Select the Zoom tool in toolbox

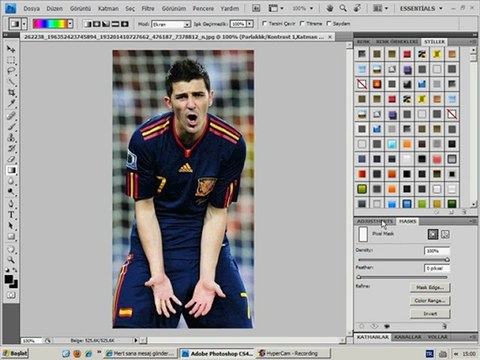pyautogui.click(x=11, y=260)
